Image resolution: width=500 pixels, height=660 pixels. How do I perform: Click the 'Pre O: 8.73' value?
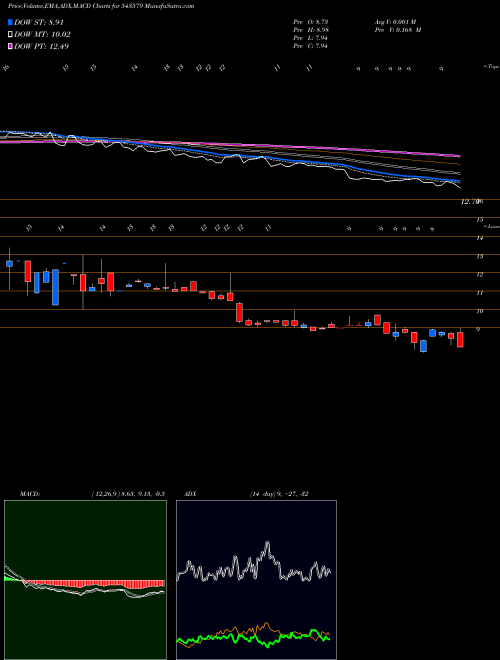[x=311, y=21]
